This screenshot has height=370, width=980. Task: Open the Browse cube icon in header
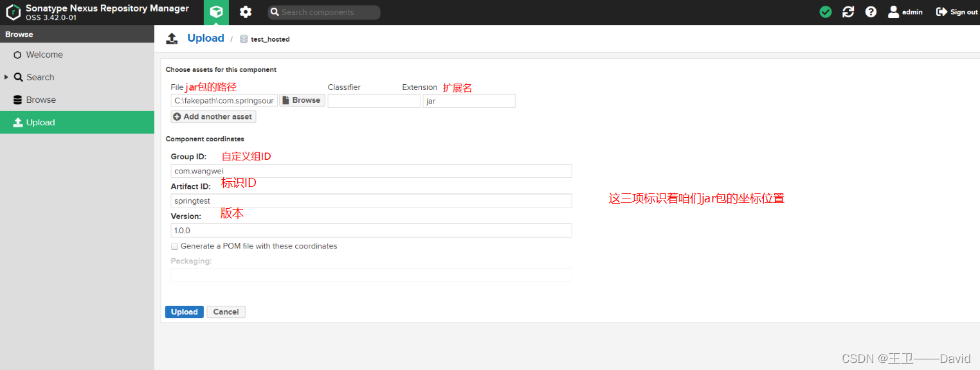(x=216, y=12)
